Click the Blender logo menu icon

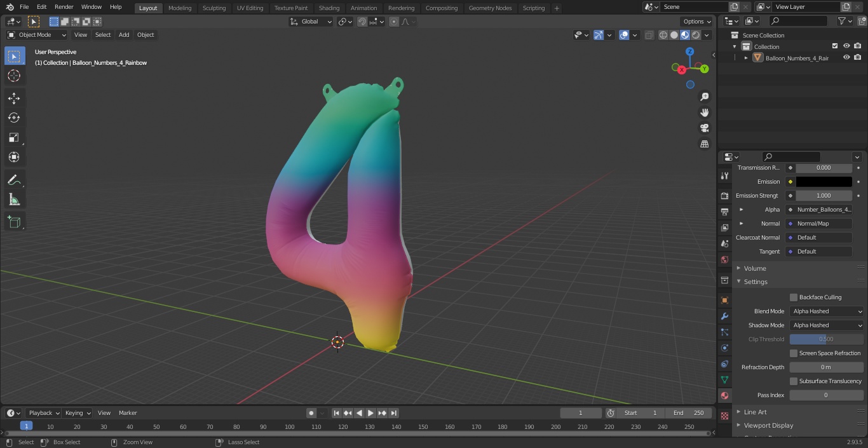tap(10, 7)
